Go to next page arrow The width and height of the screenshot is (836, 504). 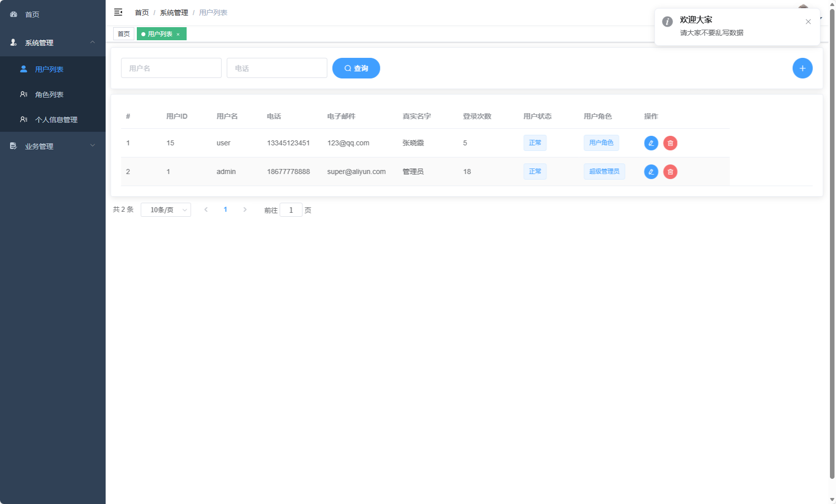[245, 210]
